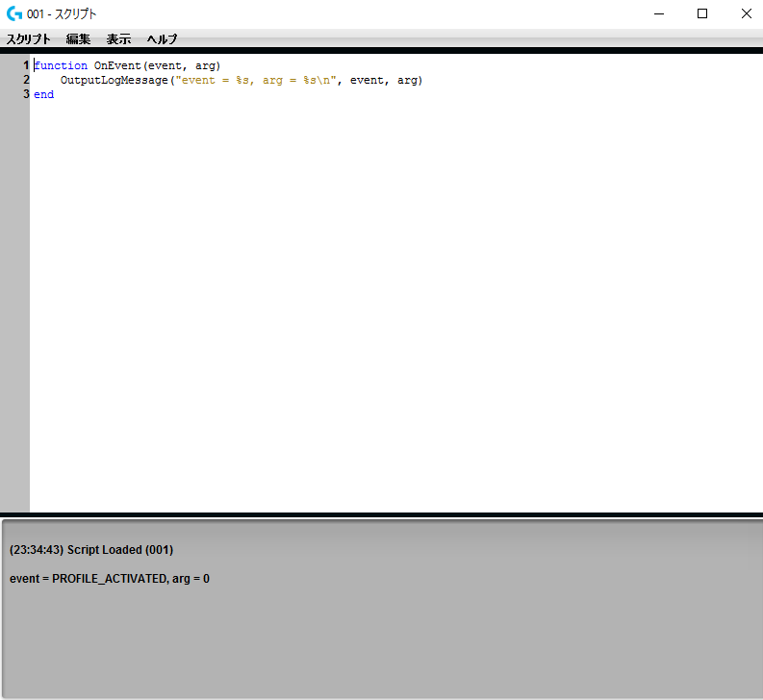Open the スクリプト menu
The image size is (763, 700).
[29, 39]
